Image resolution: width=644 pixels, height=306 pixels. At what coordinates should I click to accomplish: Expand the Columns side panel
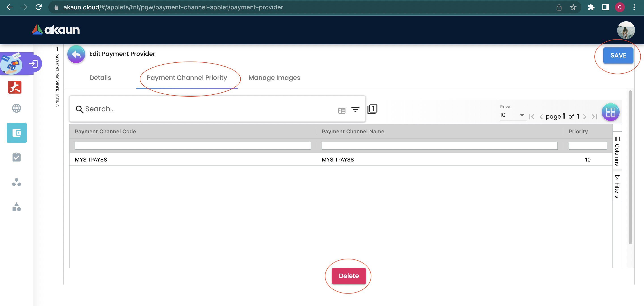tap(617, 151)
